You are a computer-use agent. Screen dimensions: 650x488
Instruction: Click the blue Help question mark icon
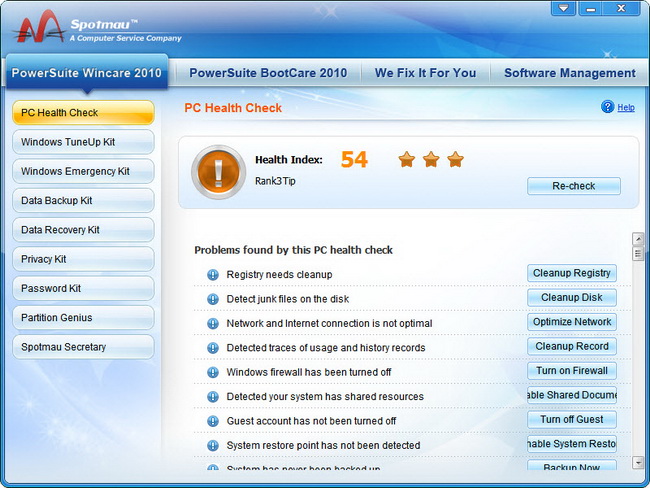coord(607,107)
